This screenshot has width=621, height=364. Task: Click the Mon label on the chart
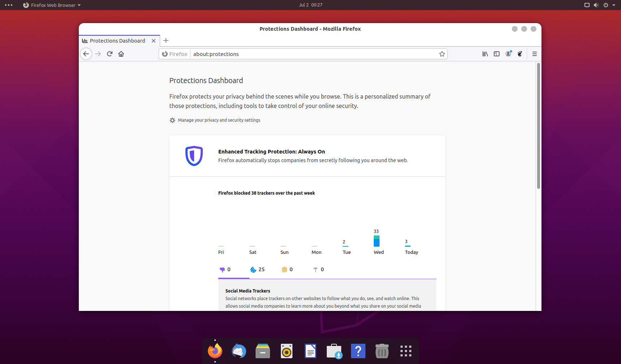point(316,252)
